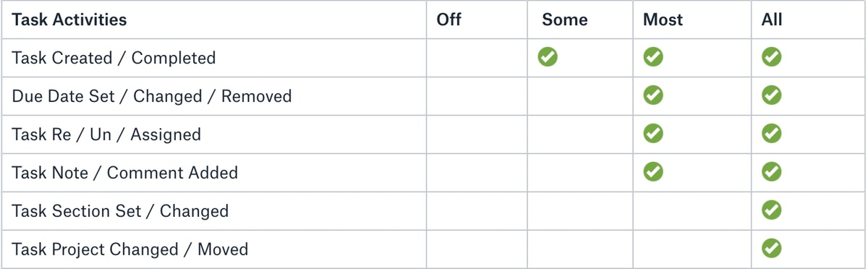Click the Most checkmark for Task Note / Comment Added
Image resolution: width=868 pixels, height=269 pixels.
(x=653, y=171)
